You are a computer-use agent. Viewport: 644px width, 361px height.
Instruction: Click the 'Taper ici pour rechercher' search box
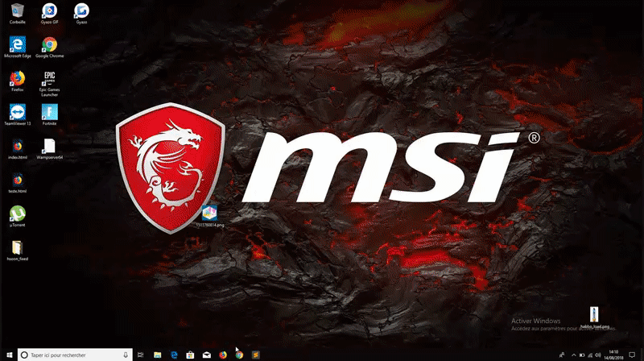[75, 355]
